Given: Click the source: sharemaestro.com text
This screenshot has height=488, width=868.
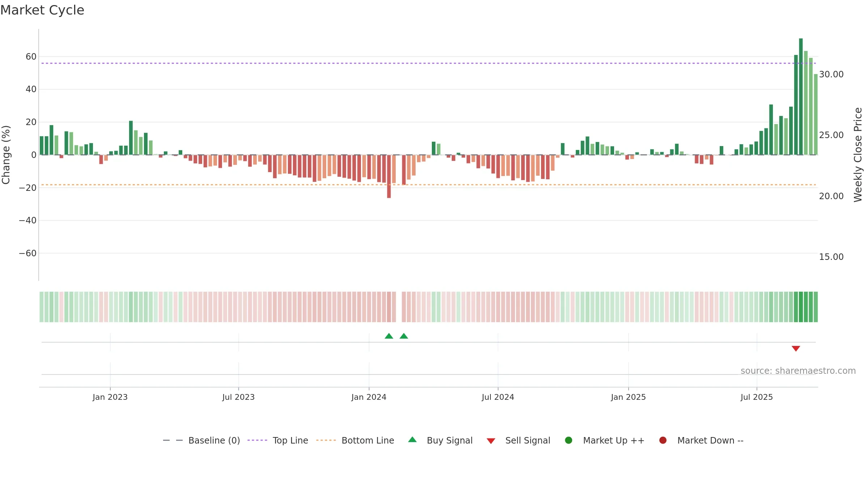Looking at the screenshot, I should pos(798,371).
